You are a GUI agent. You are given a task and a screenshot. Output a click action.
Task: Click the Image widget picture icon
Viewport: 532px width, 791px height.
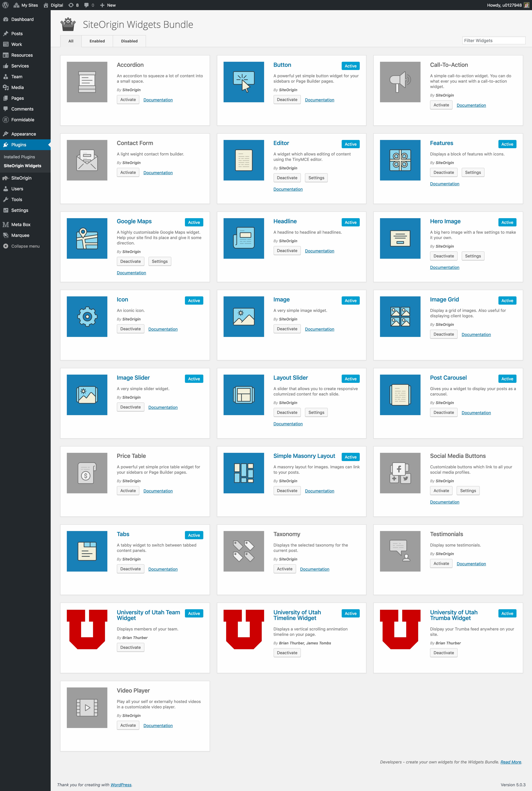[244, 316]
